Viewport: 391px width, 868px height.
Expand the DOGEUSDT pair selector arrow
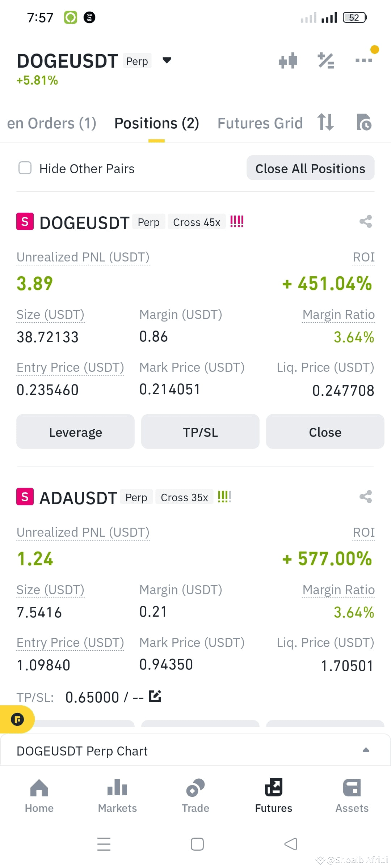coord(167,60)
